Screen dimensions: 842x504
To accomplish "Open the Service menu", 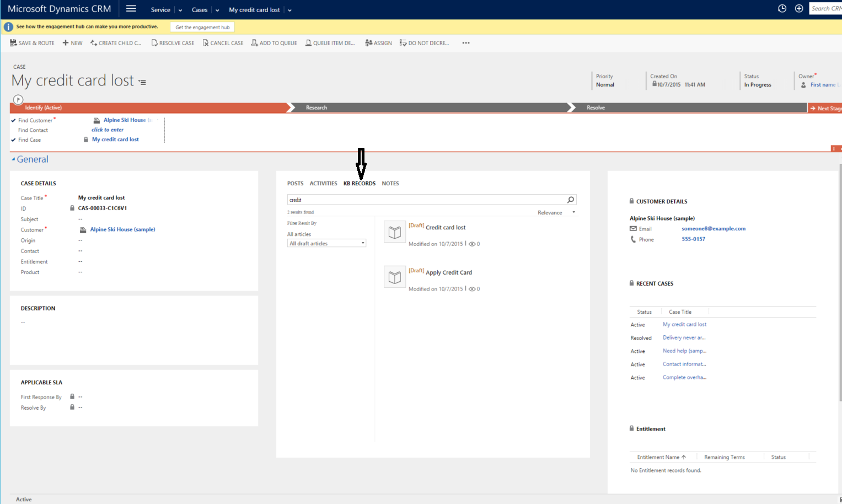I will tap(160, 9).
